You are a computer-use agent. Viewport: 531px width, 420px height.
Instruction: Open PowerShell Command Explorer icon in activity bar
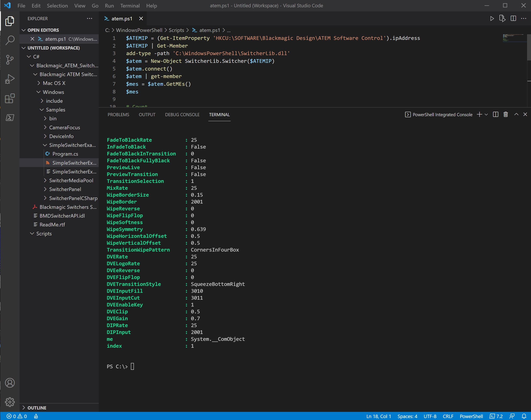point(10,117)
